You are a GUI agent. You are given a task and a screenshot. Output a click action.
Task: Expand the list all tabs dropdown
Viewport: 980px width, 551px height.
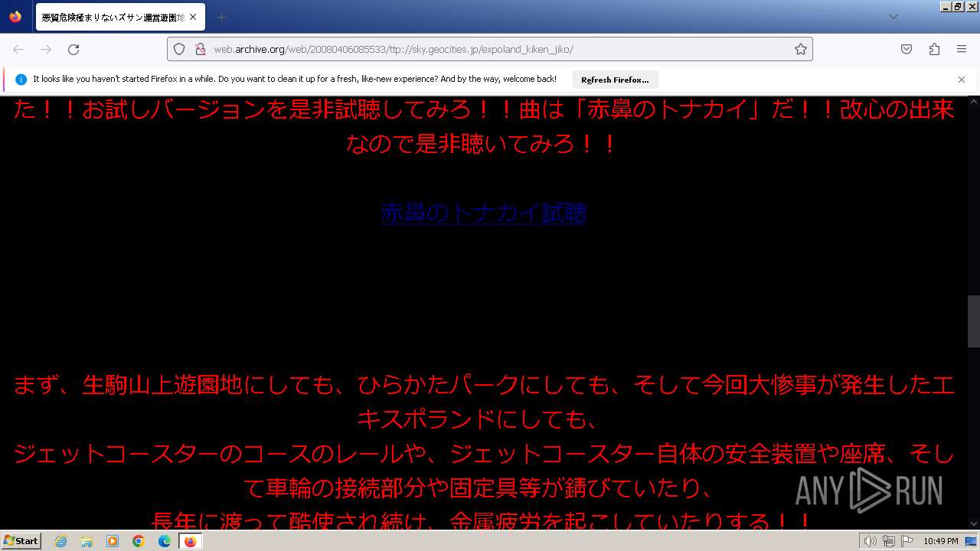893,17
